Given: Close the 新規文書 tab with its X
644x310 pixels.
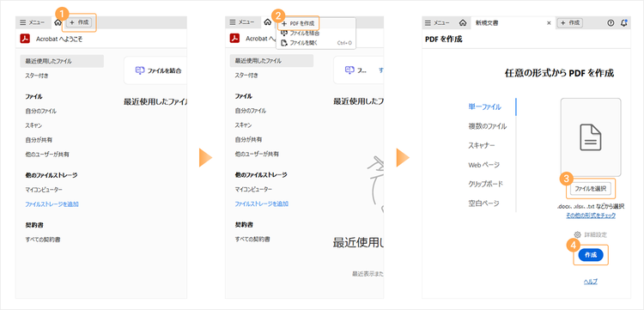Looking at the screenshot, I should (x=550, y=23).
